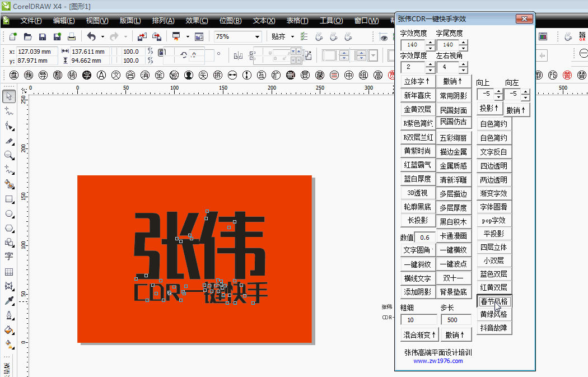Click the 粗细 value input field

point(417,319)
